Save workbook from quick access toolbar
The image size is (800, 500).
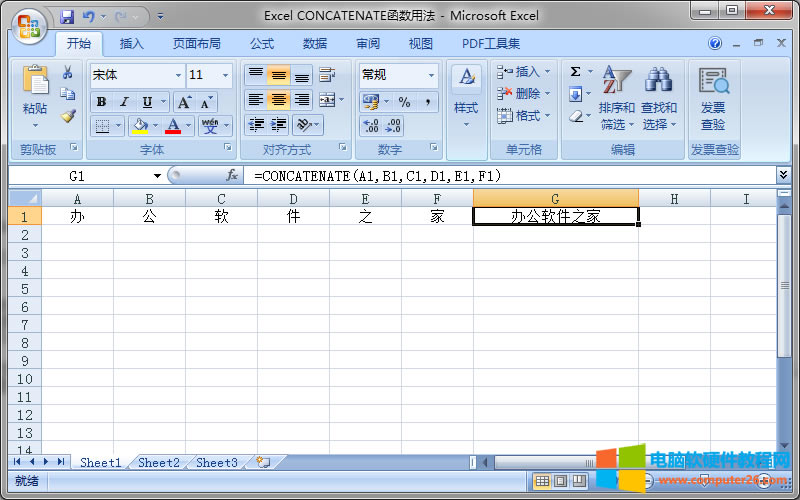tap(67, 17)
